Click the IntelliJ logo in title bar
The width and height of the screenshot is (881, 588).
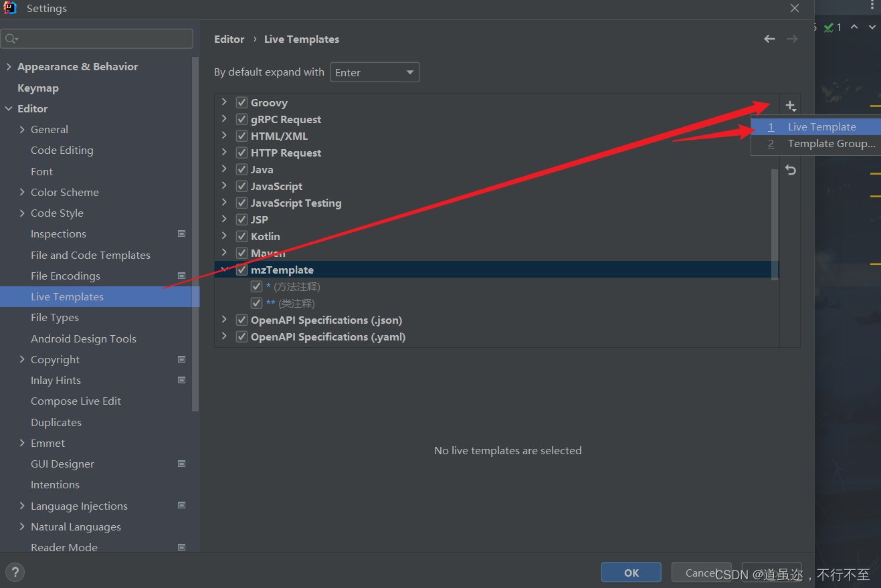coord(10,8)
